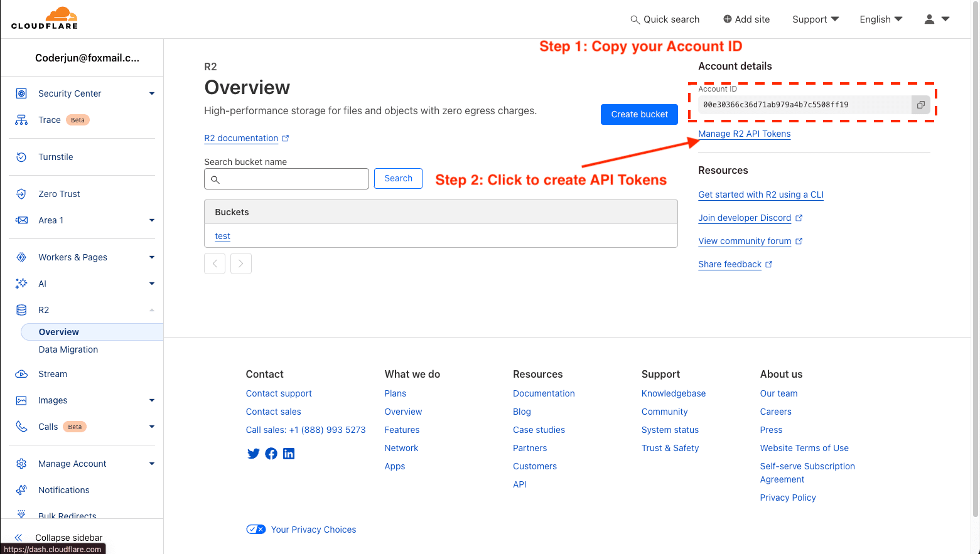The image size is (980, 554).
Task: Click the collapse sidebar chevrons icon
Action: point(19,538)
